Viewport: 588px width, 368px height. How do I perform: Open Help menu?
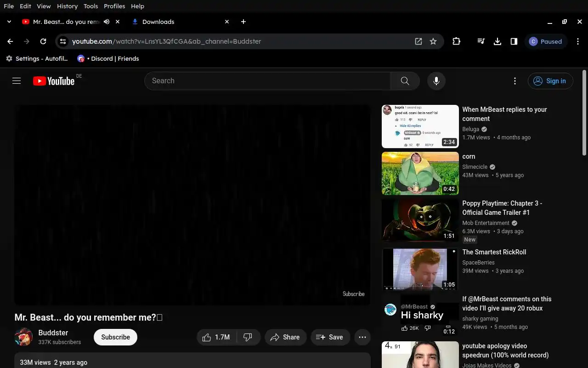(137, 6)
